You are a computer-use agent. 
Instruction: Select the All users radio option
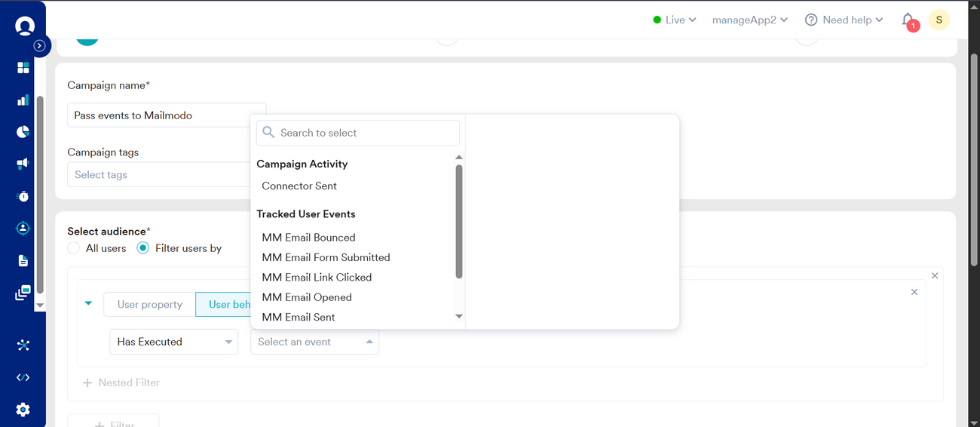pos(74,248)
